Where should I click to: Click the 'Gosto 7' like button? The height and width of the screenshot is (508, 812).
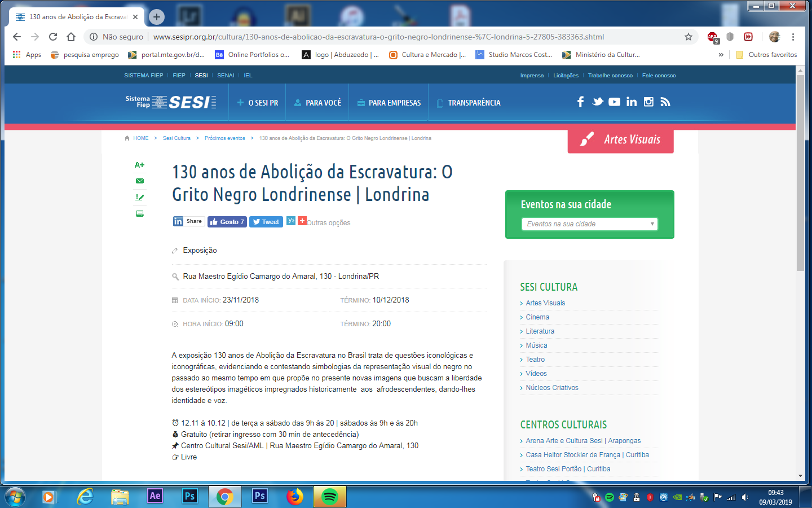coord(227,222)
